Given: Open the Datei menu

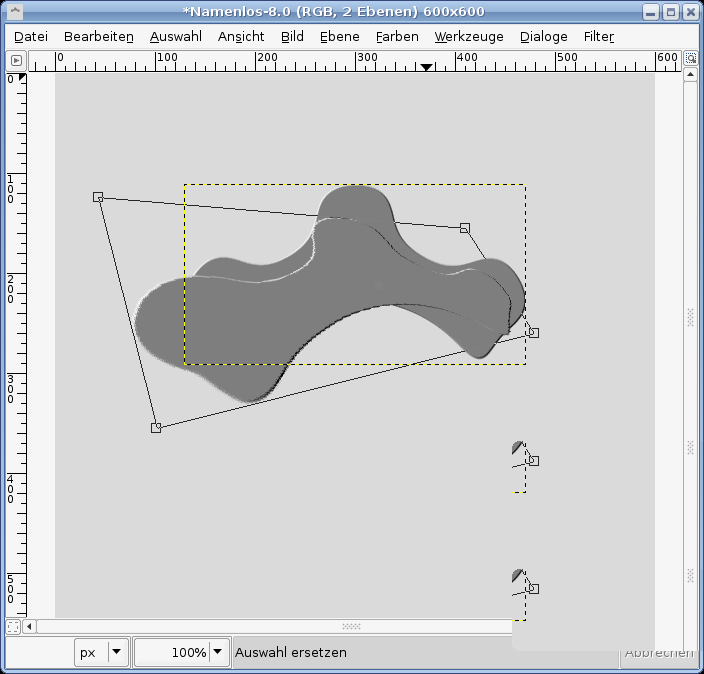Looking at the screenshot, I should [x=31, y=36].
